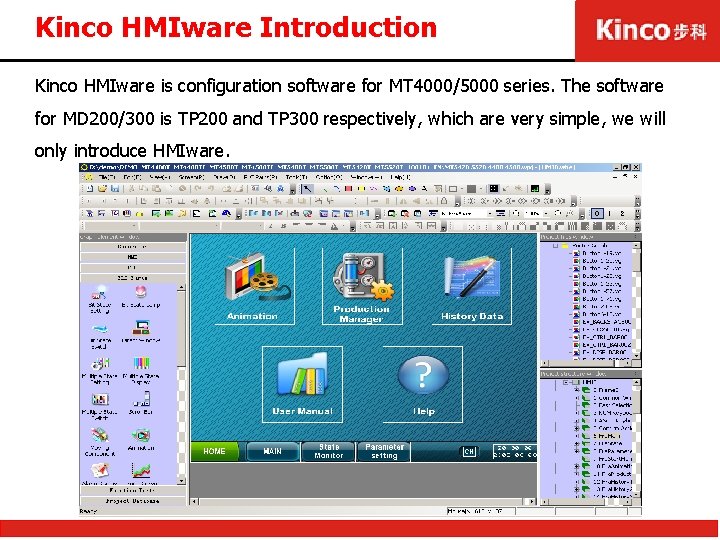Click the project files window scroll-up arrow

point(637,246)
